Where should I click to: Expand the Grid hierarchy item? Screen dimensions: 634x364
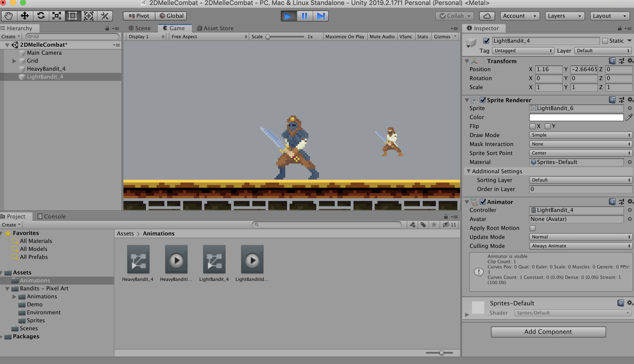point(14,61)
